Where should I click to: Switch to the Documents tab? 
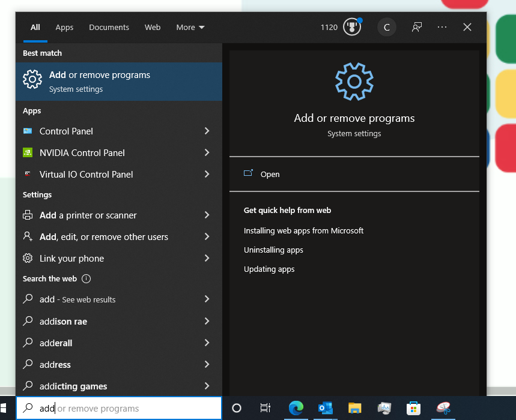[x=109, y=27]
